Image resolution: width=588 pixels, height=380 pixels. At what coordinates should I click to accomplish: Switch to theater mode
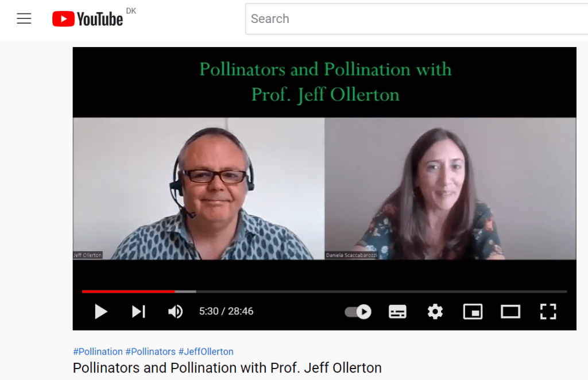tap(510, 312)
